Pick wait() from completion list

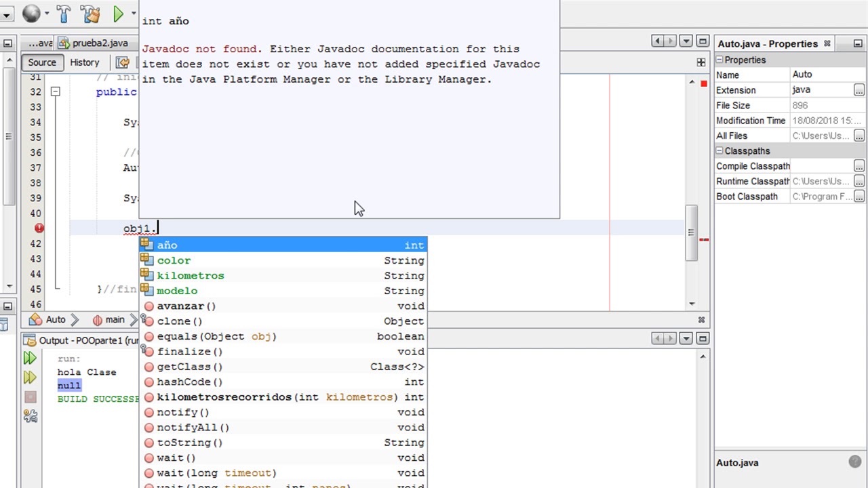pyautogui.click(x=283, y=458)
